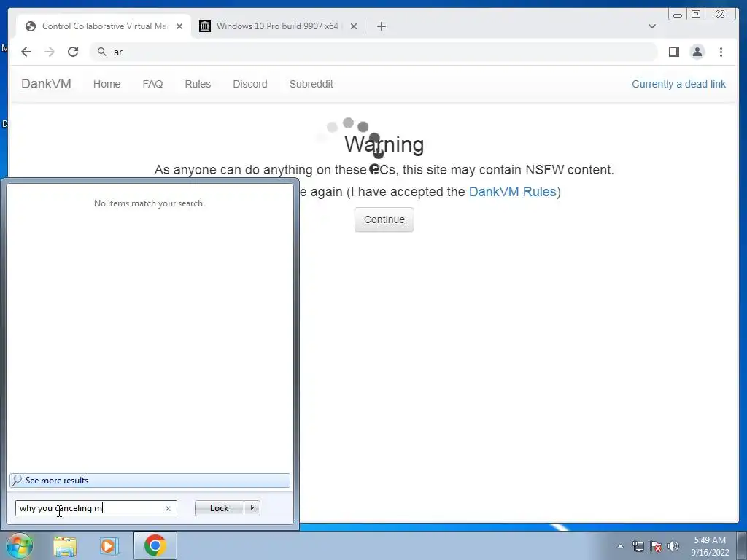747x560 pixels.
Task: Click the Lock button in Start menu
Action: tap(219, 508)
